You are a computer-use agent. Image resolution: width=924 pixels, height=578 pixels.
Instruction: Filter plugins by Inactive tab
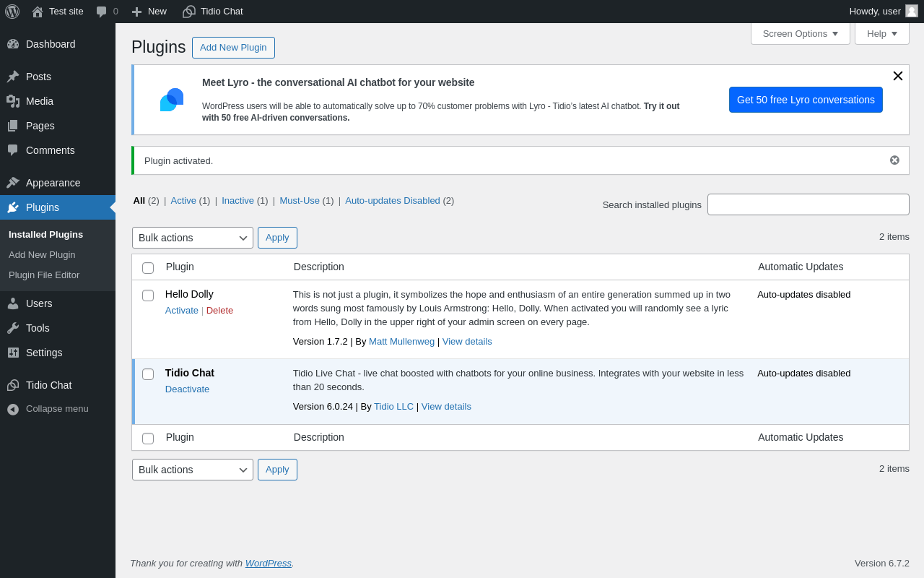237,201
